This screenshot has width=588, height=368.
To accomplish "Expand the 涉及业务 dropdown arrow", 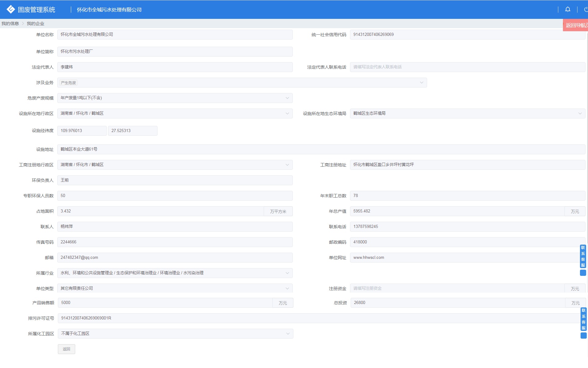I will tap(421, 83).
